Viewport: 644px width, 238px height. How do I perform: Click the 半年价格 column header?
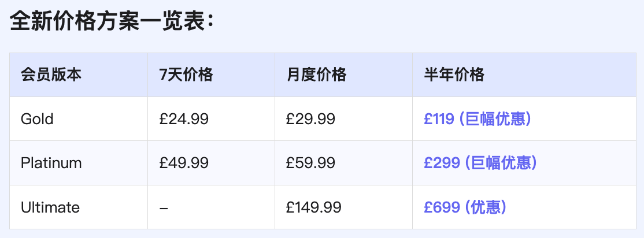(454, 75)
